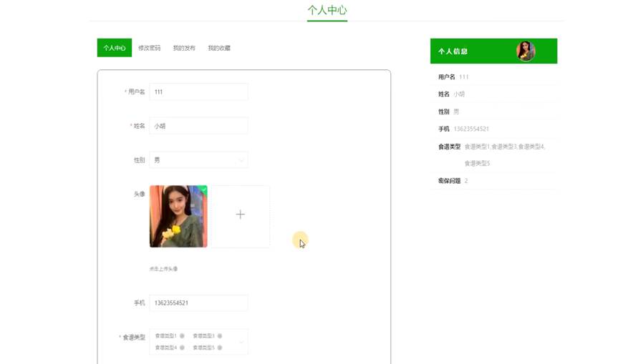Remove the 食谱类型1 tag
The height and width of the screenshot is (364, 628).
tap(182, 336)
